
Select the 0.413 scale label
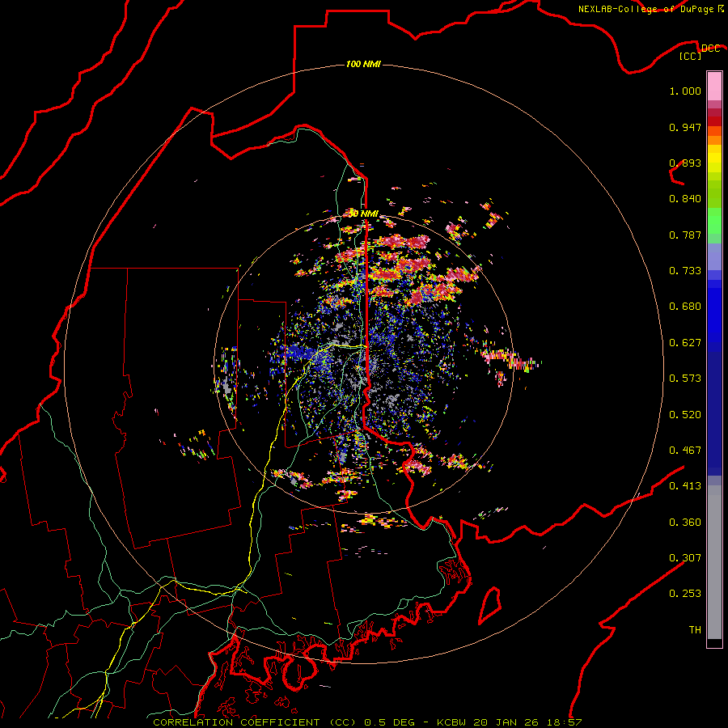[x=685, y=486]
